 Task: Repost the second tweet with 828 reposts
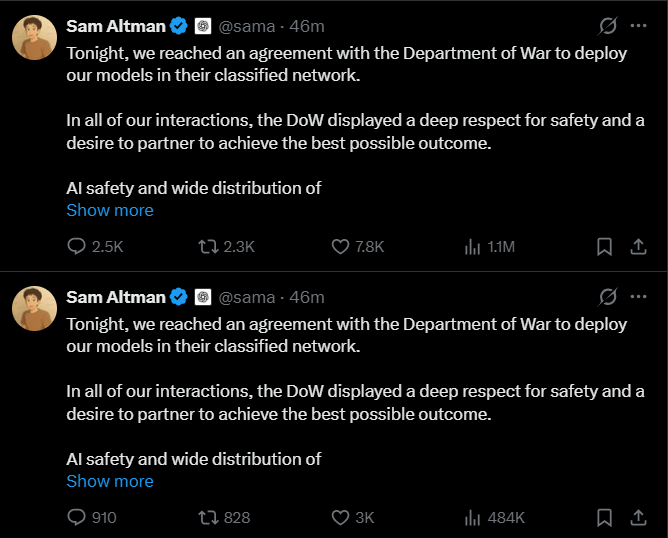click(209, 517)
